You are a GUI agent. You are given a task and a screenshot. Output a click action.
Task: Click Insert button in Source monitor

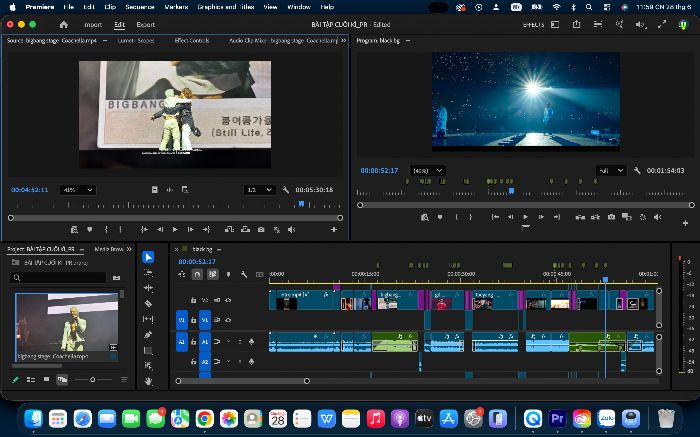coord(229,229)
